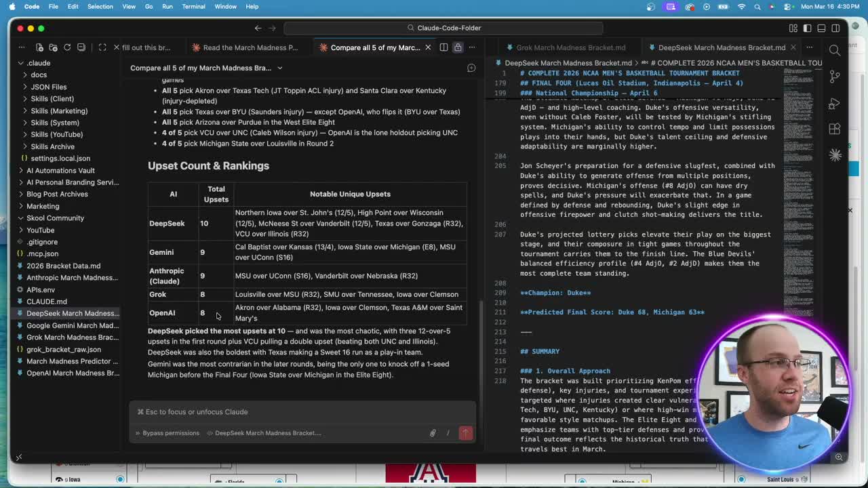
Task: Toggle Bypass permissions mode
Action: [x=167, y=433]
